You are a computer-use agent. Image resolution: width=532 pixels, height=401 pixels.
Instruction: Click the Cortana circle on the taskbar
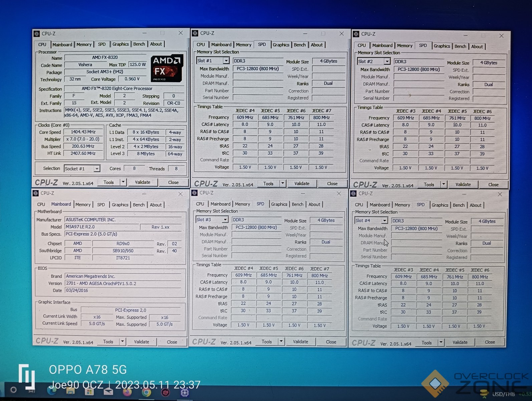tap(13, 390)
